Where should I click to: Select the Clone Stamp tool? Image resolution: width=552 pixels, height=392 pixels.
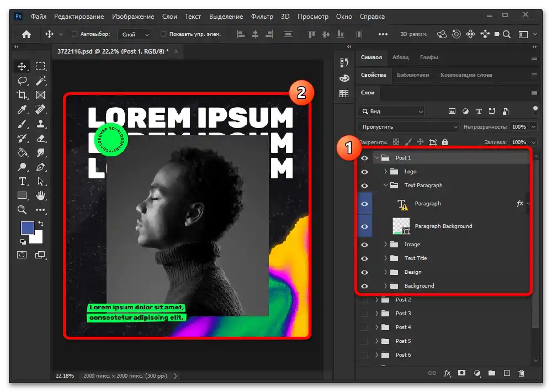pos(40,124)
